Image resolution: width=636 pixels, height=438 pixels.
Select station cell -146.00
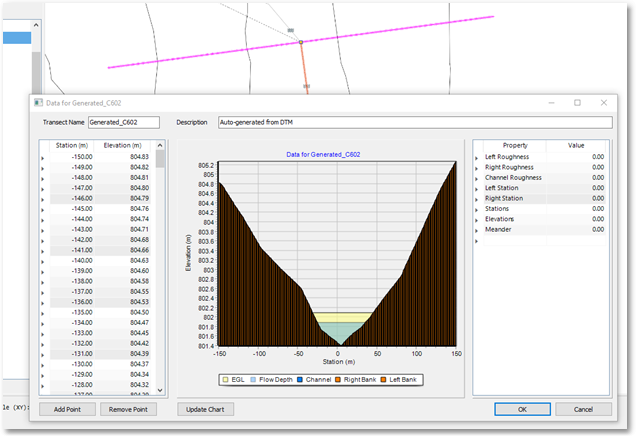[72, 198]
